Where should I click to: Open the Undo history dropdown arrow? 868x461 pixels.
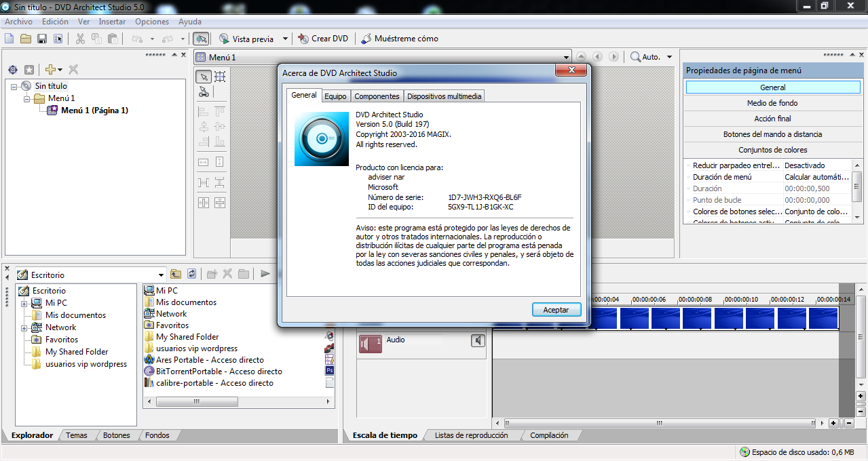(152, 39)
